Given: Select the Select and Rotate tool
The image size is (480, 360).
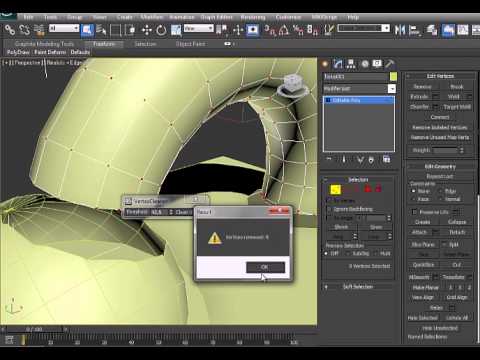Looking at the screenshot, I should pos(161,30).
